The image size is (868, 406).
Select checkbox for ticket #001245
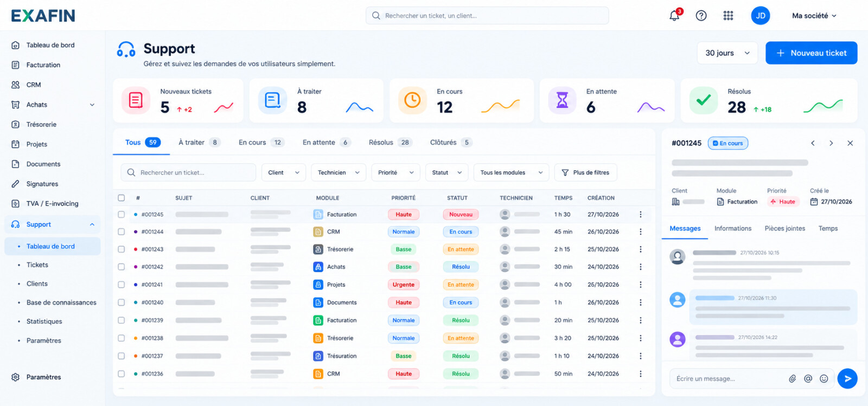pos(122,215)
